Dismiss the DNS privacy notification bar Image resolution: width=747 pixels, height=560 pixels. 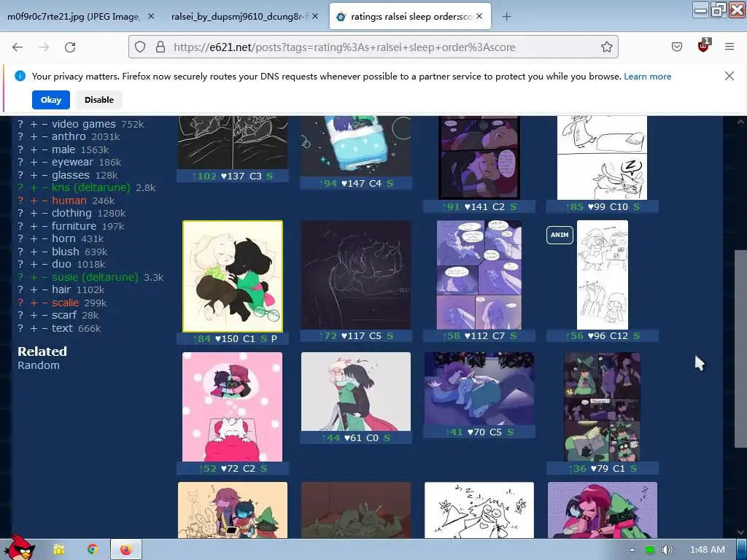(729, 76)
